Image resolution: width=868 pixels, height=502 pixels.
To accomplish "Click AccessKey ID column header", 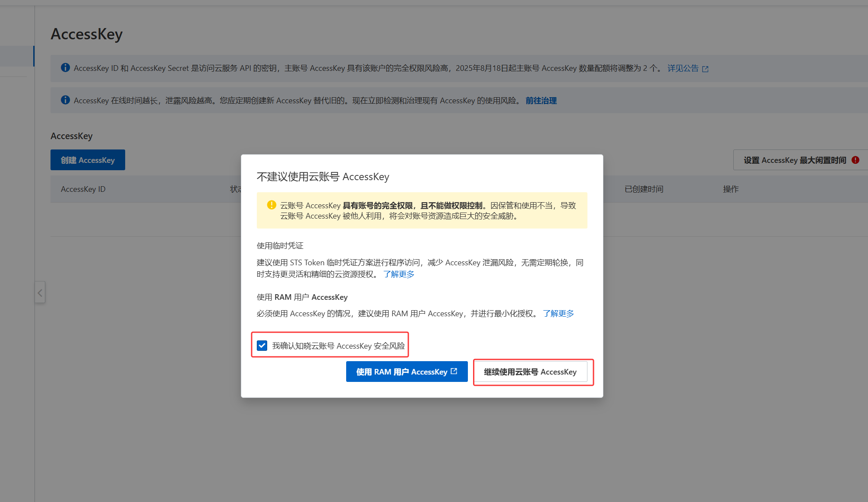I will [83, 189].
